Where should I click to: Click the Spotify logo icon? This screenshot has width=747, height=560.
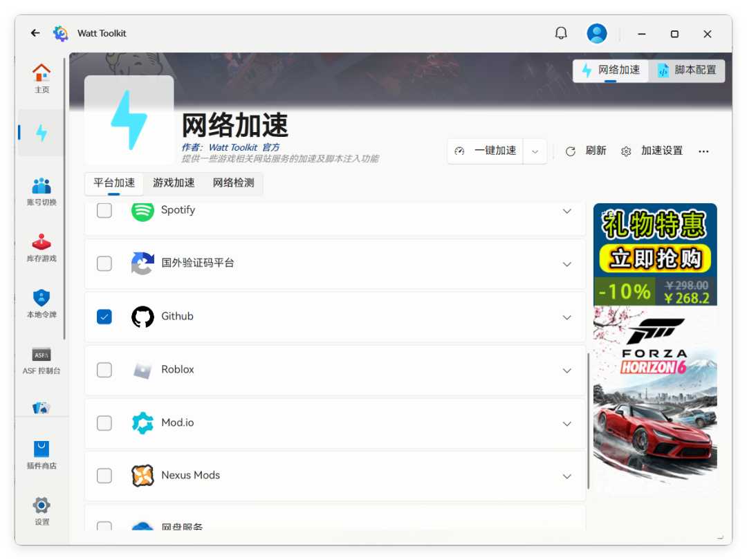[142, 211]
